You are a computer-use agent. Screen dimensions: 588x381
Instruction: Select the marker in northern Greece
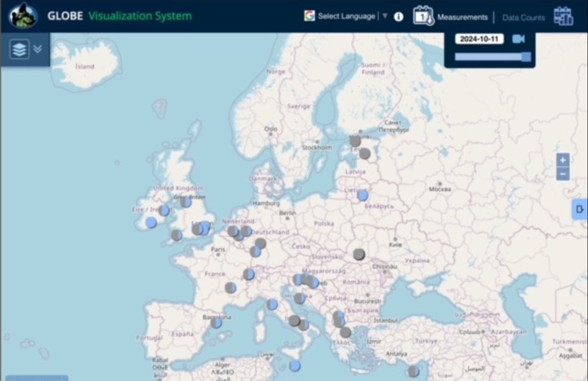(x=345, y=332)
